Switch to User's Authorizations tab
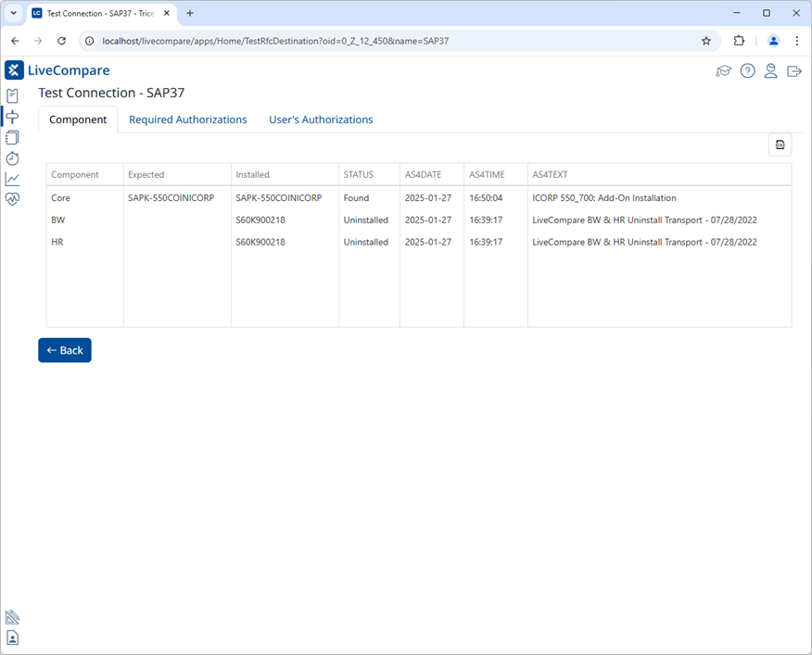 point(321,120)
